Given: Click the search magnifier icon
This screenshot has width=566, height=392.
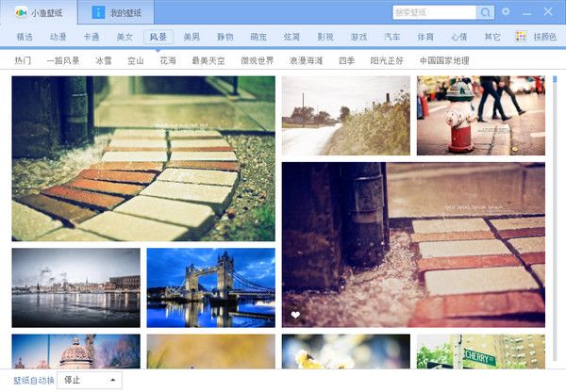Looking at the screenshot, I should [x=486, y=12].
